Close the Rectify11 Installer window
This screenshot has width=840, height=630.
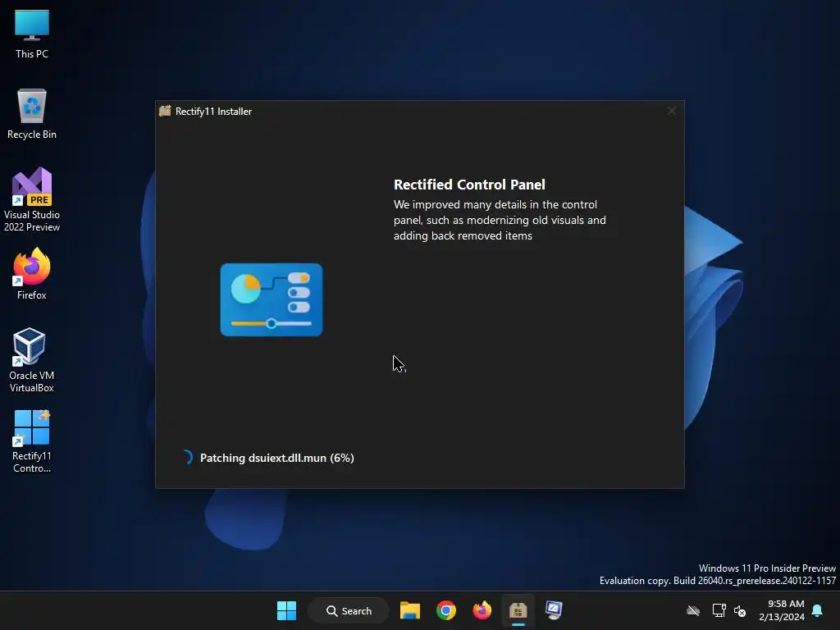(x=672, y=111)
